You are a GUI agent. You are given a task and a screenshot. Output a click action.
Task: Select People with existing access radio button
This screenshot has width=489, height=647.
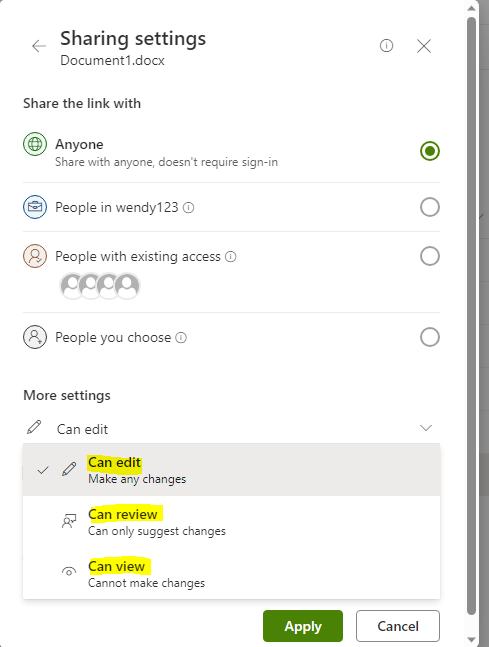430,256
